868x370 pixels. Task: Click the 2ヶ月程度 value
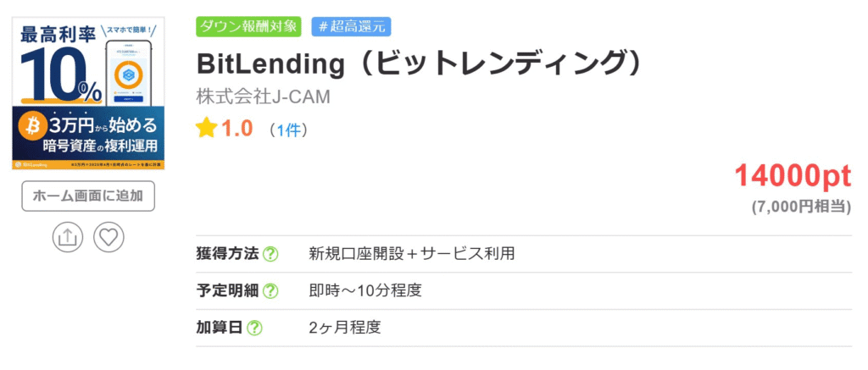point(345,328)
